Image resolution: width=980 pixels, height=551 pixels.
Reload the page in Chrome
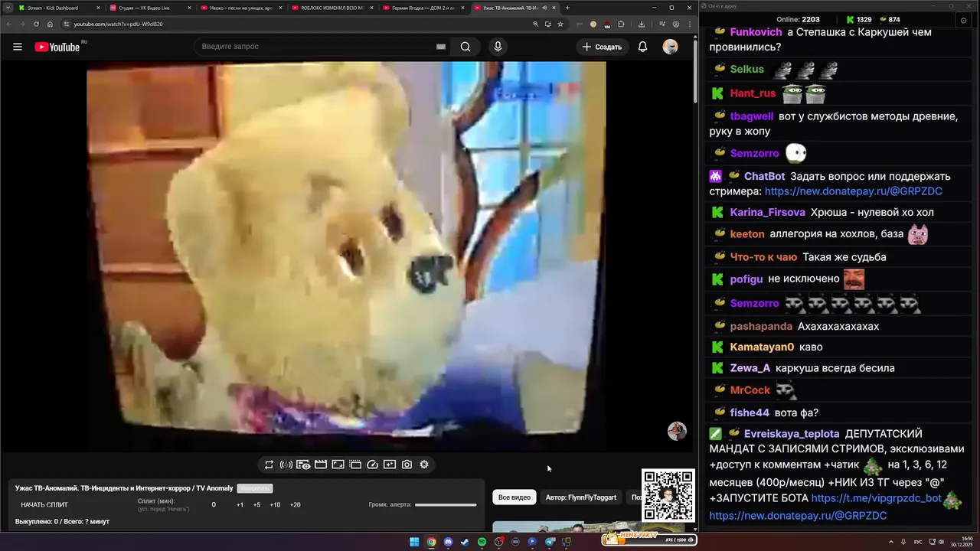coord(36,24)
